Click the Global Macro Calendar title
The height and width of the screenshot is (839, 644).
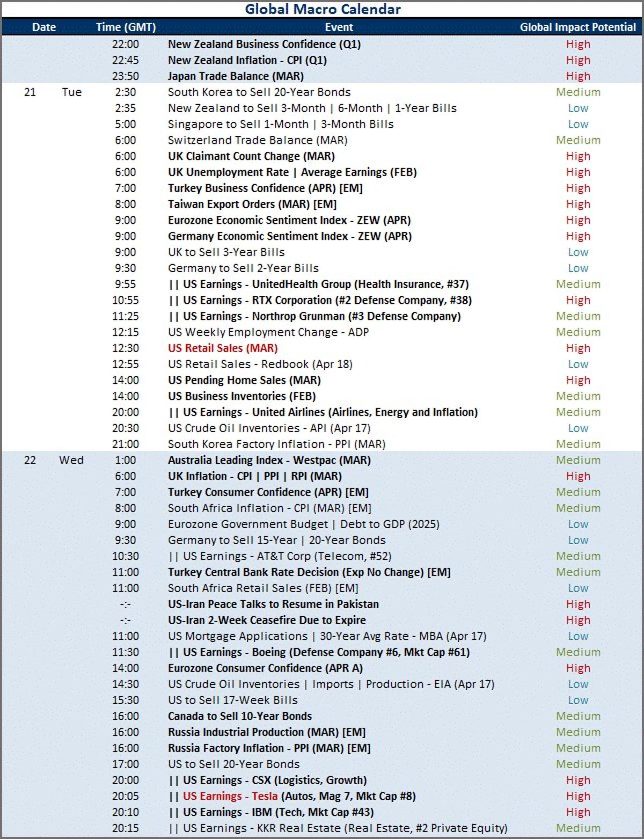322,9
